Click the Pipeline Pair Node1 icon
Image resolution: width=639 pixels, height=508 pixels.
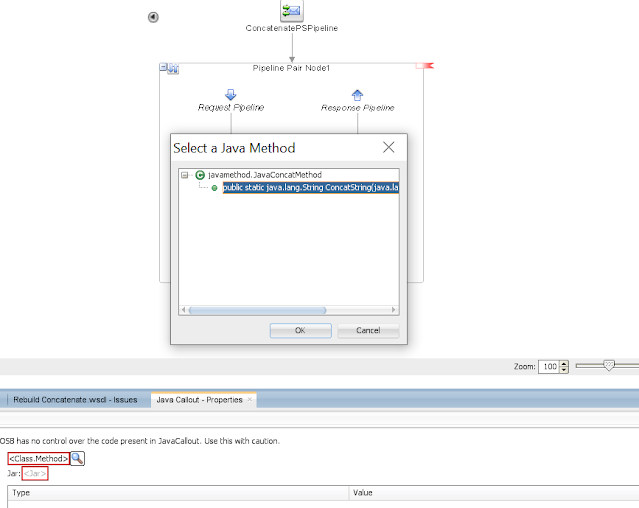point(173,68)
